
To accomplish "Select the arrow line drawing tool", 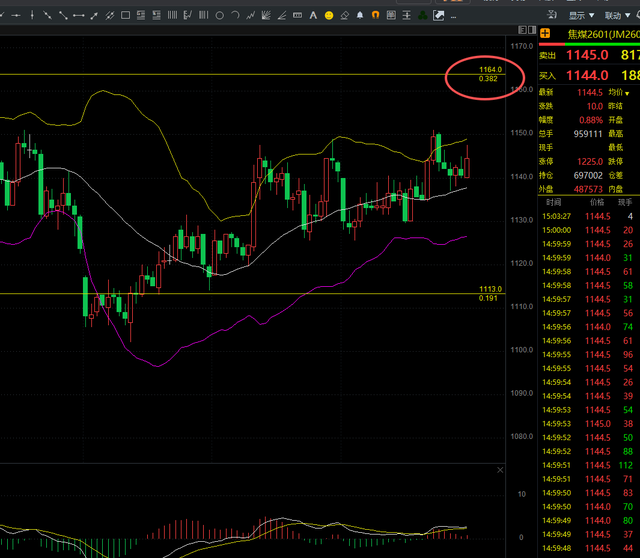I will tap(94, 16).
